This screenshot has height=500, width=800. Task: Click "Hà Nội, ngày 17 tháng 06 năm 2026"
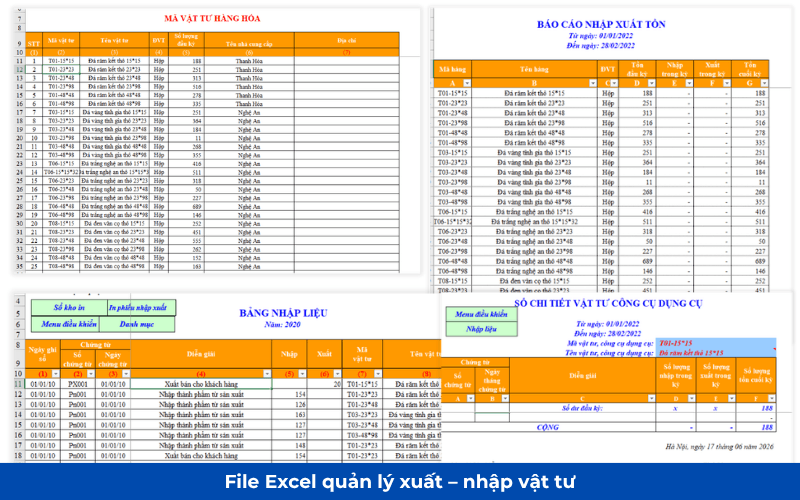[x=720, y=446]
